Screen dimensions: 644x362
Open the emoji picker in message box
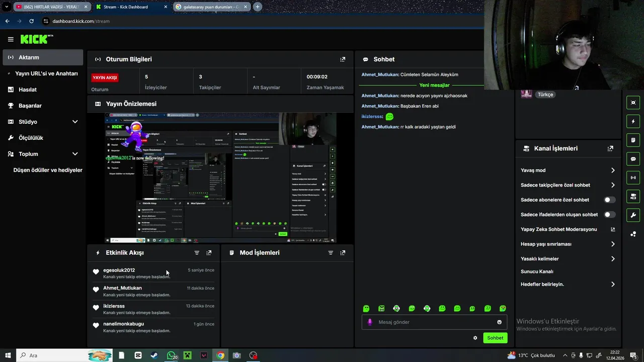coord(499,322)
